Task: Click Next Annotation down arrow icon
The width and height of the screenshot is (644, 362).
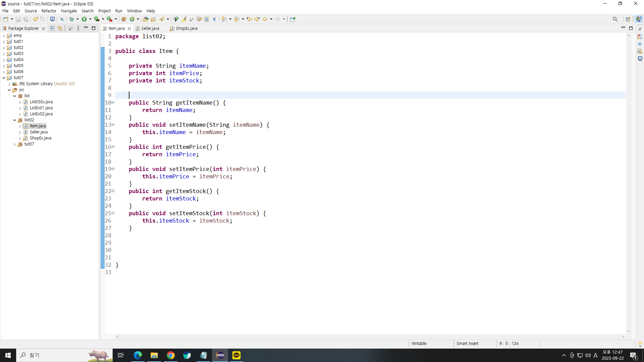Action: click(224, 19)
